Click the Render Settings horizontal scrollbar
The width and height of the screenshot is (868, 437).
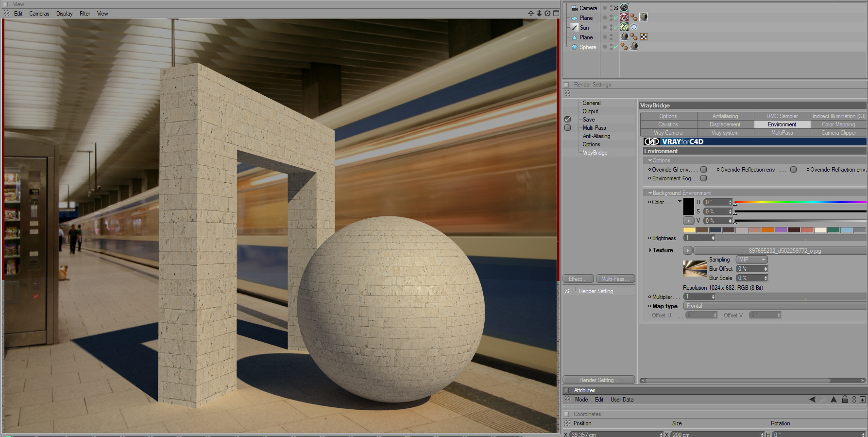[753, 381]
